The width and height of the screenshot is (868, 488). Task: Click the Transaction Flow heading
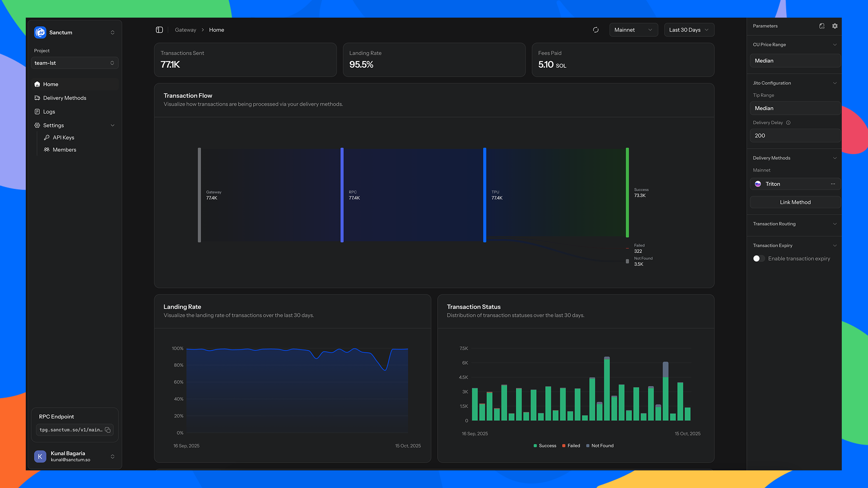(x=188, y=96)
